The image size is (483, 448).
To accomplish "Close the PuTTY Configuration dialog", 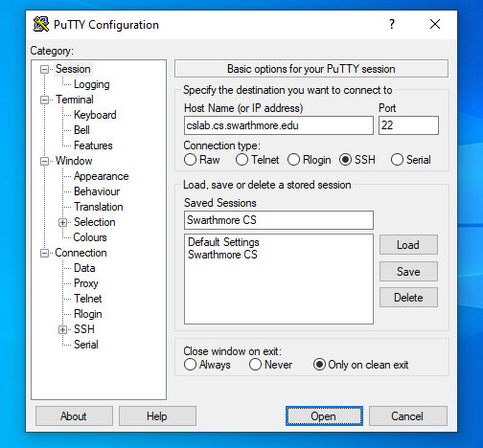I will (x=435, y=24).
